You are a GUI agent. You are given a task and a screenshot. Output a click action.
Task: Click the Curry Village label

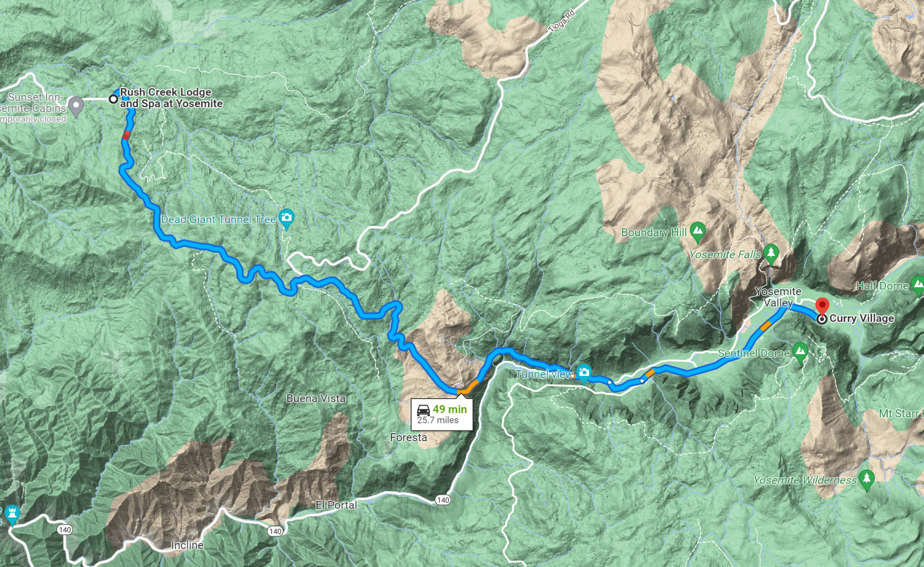click(861, 318)
